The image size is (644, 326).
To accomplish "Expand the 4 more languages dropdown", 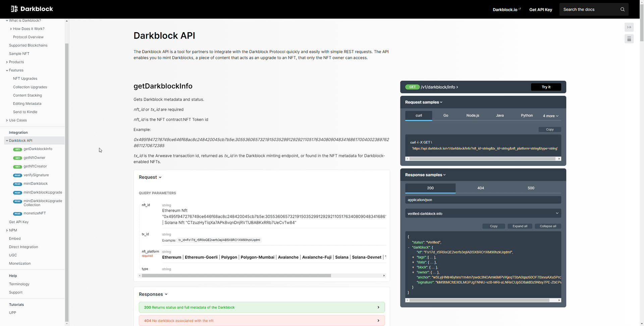I will coord(550,116).
